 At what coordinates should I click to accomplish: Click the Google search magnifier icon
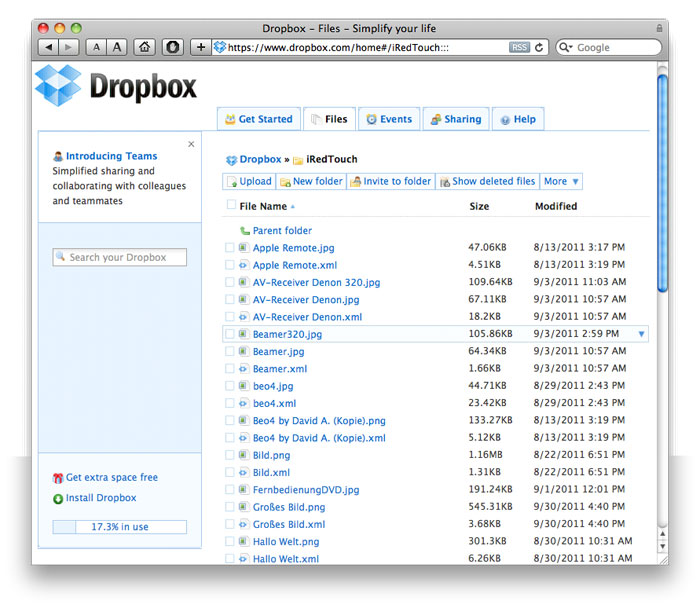click(564, 47)
